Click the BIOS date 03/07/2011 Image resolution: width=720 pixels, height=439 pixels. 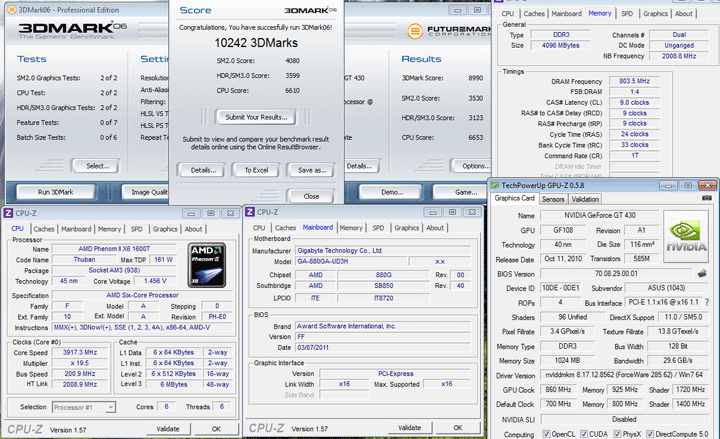(x=382, y=348)
